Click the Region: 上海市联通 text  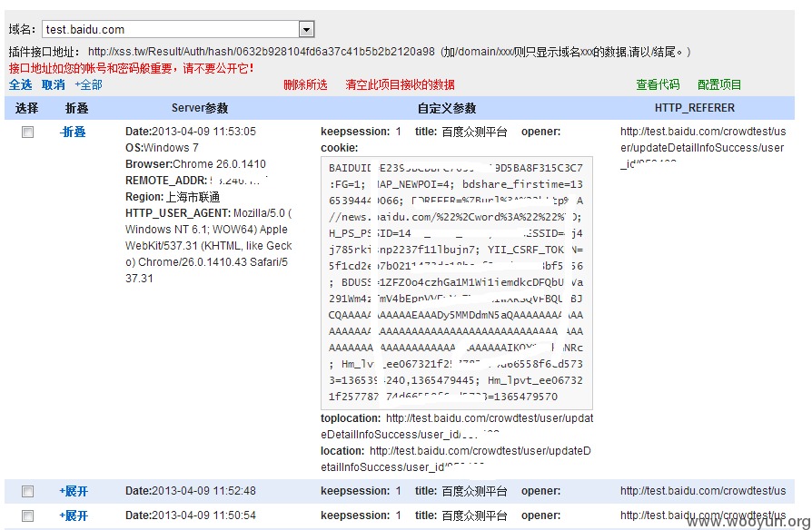173,197
